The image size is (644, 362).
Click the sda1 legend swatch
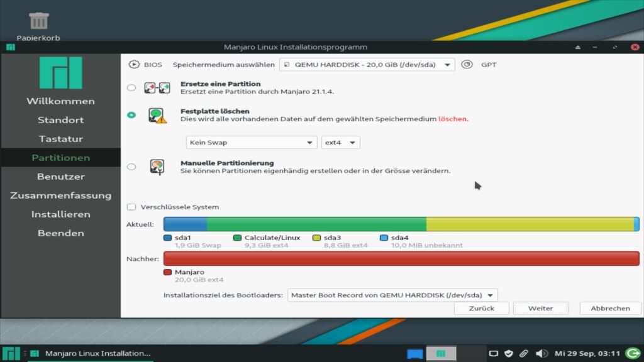(x=167, y=238)
